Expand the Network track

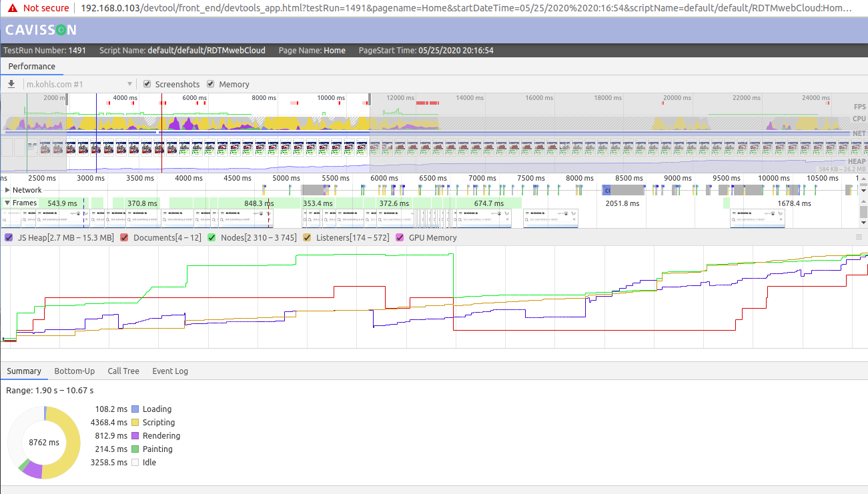pyautogui.click(x=8, y=190)
